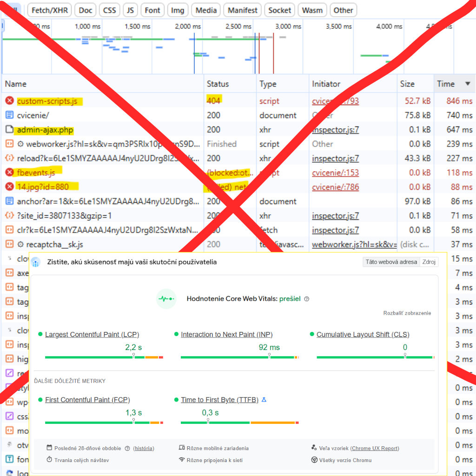The width and height of the screenshot is (476, 476).
Task: Select the JS filter tab
Action: [131, 10]
